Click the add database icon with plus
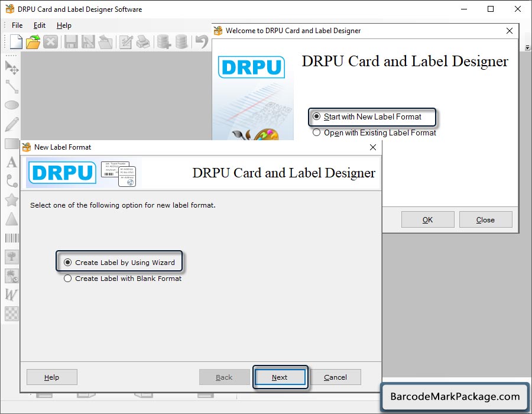The image size is (532, 414). [164, 42]
